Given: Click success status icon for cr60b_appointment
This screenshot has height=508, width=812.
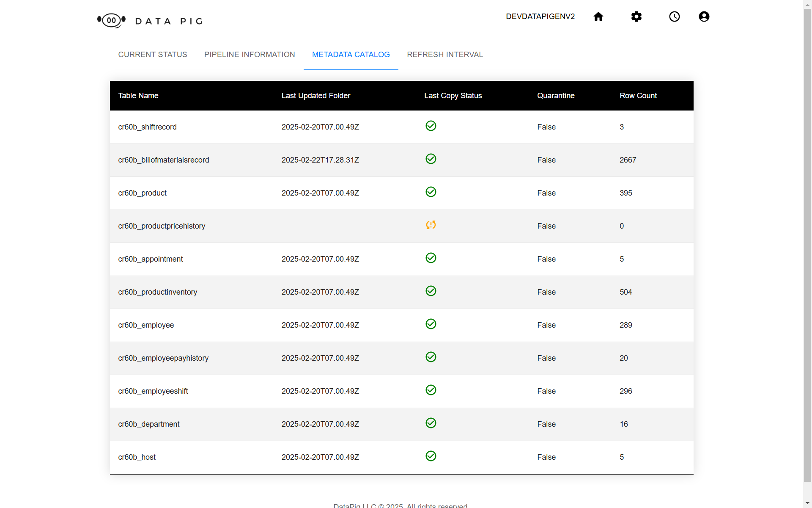Looking at the screenshot, I should click(431, 258).
